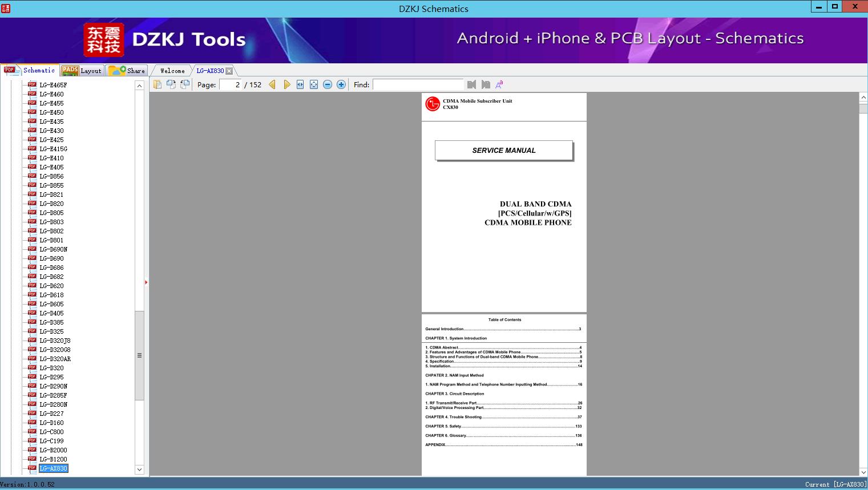Click the model list scrollbar thumb
The image size is (868, 490).
tap(139, 355)
